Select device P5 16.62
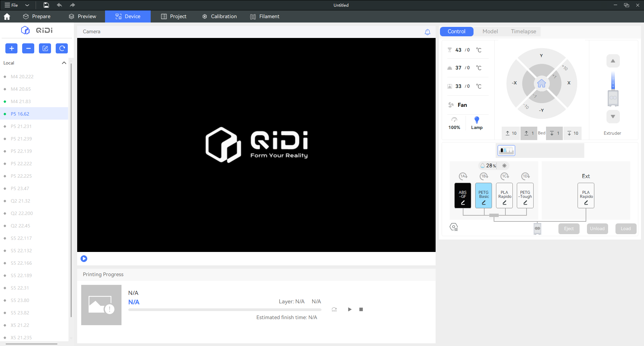This screenshot has height=346, width=644. 34,114
